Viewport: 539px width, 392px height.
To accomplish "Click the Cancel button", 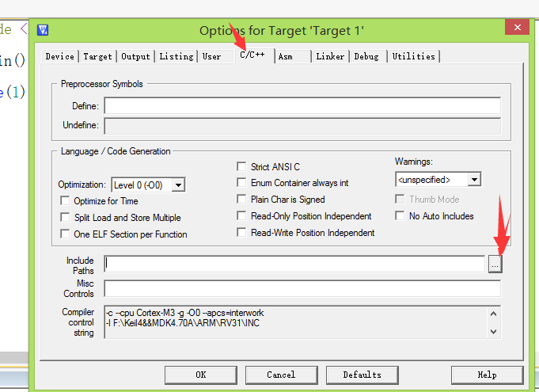I will [281, 375].
